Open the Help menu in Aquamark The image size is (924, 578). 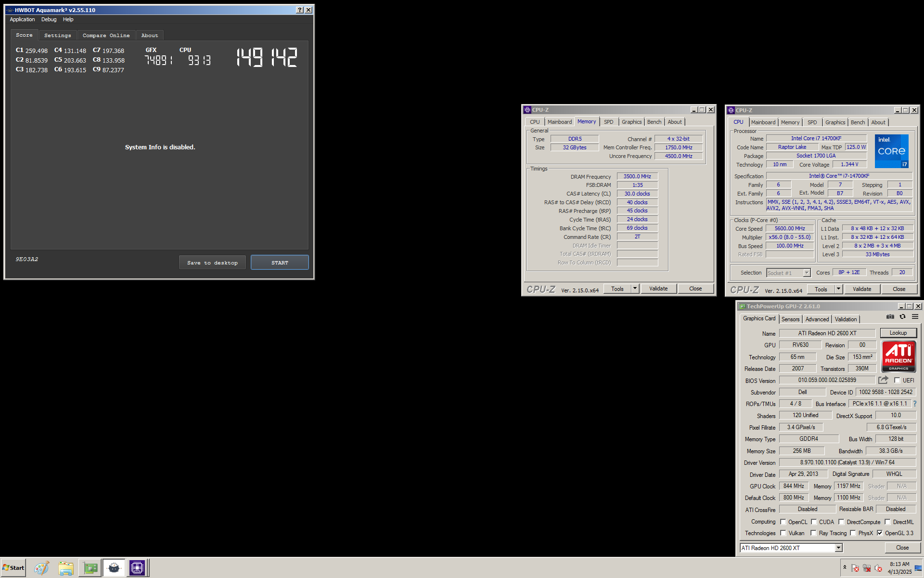68,19
